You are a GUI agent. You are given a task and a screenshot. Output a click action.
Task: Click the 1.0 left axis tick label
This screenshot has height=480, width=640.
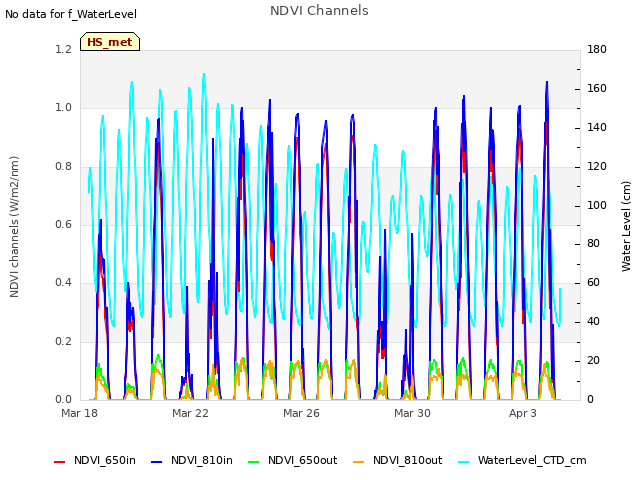(x=63, y=108)
